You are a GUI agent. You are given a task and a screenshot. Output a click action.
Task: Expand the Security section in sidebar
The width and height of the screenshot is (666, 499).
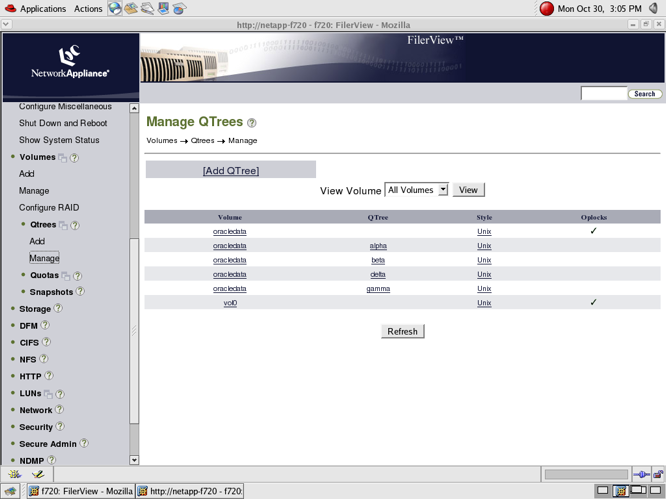coord(36,427)
